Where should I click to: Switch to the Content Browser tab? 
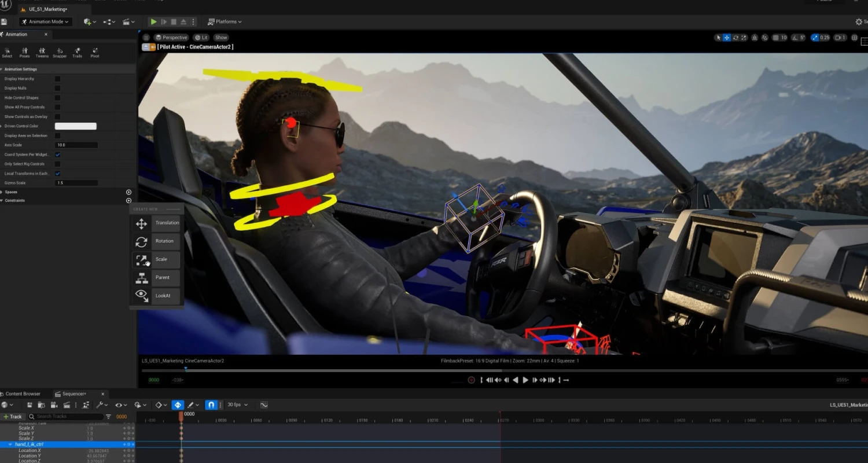tap(22, 393)
